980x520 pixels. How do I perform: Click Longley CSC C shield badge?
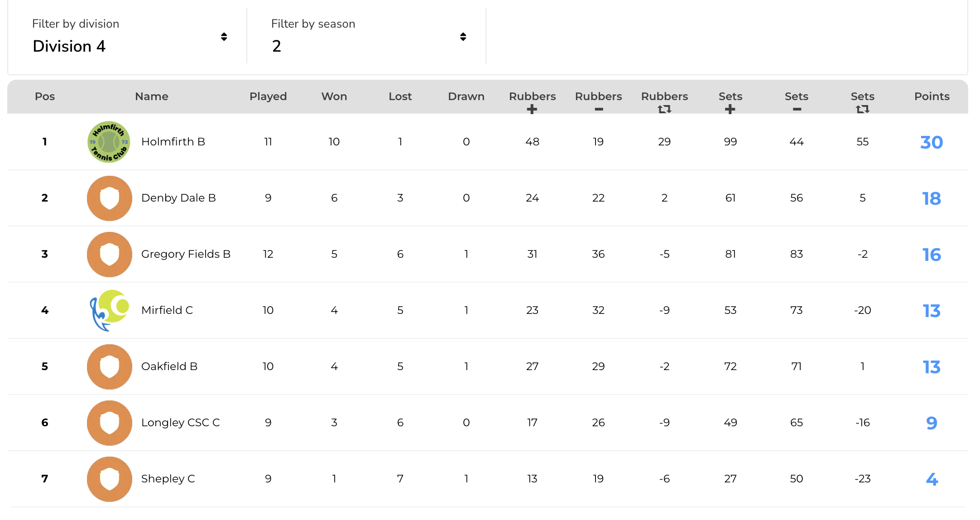tap(109, 423)
